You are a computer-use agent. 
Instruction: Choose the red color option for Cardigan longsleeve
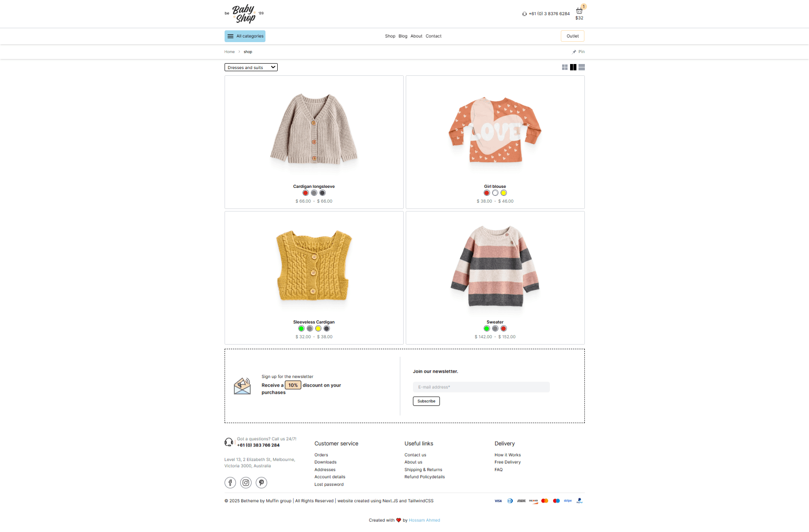pyautogui.click(x=305, y=193)
